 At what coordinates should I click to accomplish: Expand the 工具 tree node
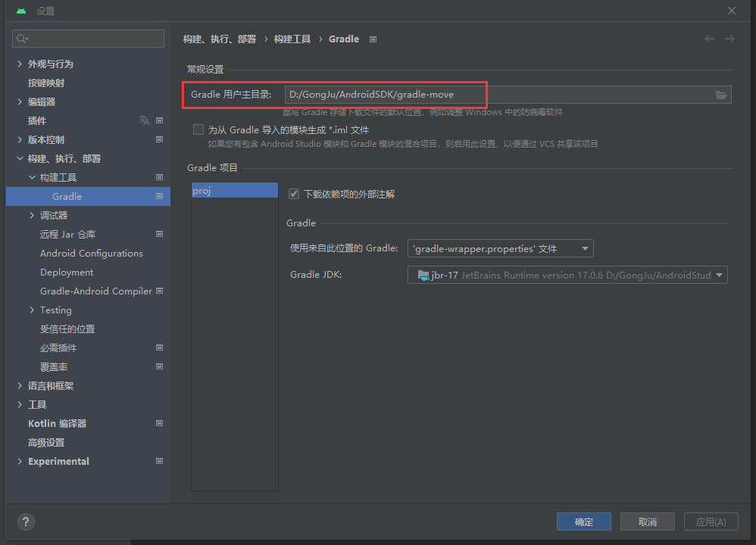coord(20,404)
